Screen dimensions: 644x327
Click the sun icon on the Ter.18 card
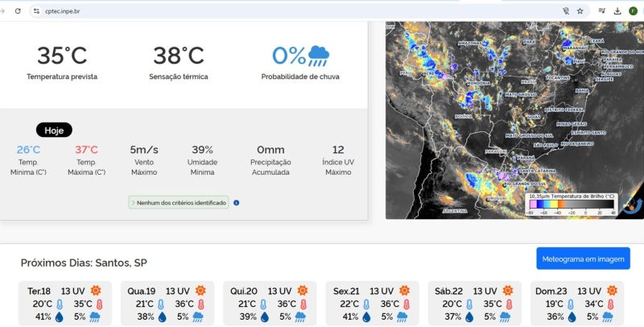pyautogui.click(x=96, y=291)
